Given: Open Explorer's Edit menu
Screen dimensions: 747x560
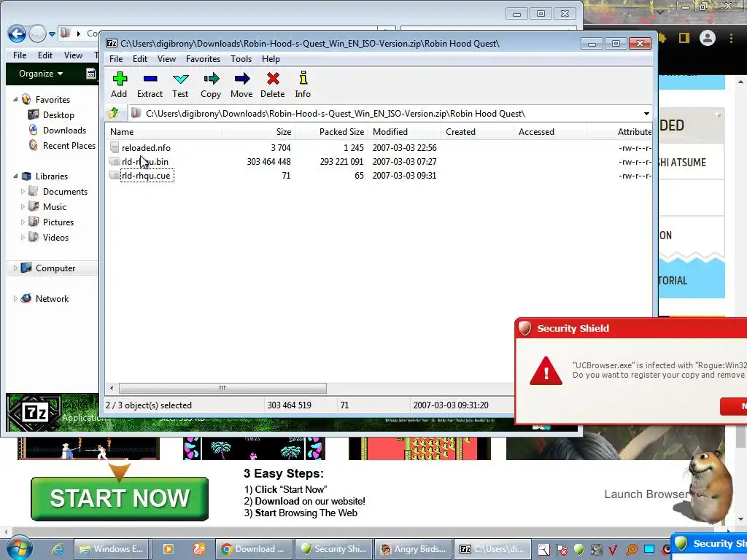Looking at the screenshot, I should point(45,55).
